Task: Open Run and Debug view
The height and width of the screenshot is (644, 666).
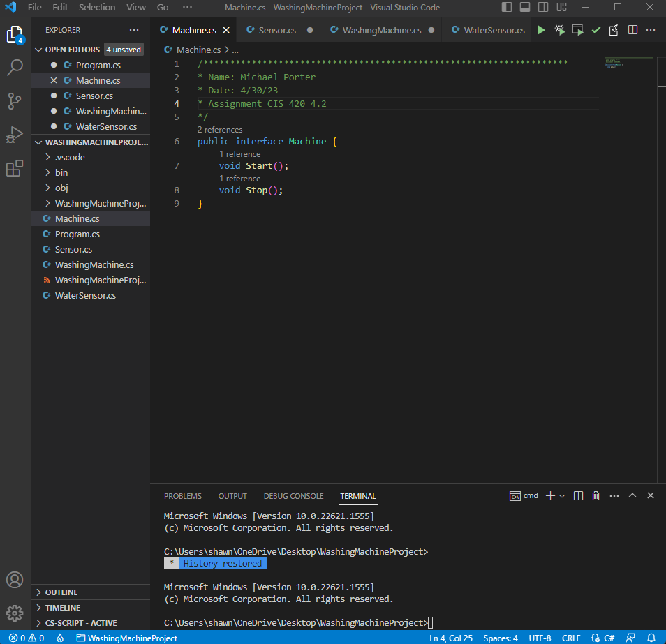Action: point(15,135)
